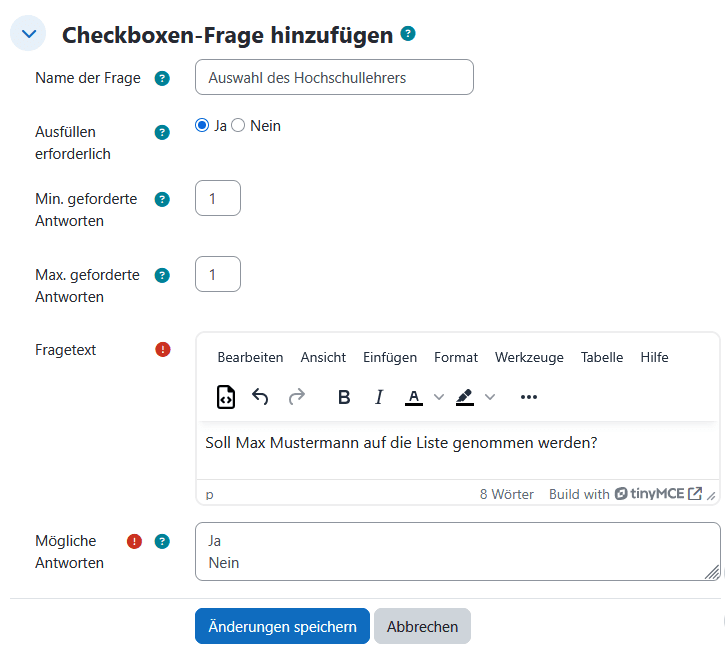
Task: Click Änderungen speichern button
Action: 283,626
